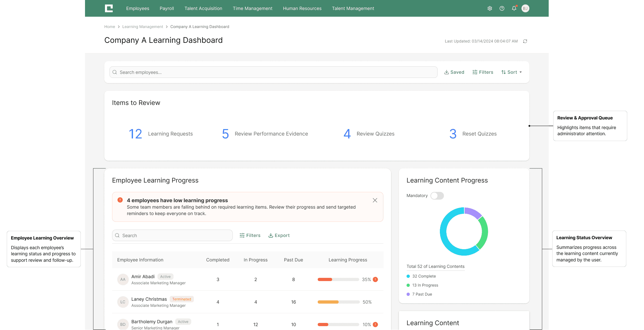This screenshot has width=644, height=330.
Task: Click the Past Due column header
Action: [294, 260]
